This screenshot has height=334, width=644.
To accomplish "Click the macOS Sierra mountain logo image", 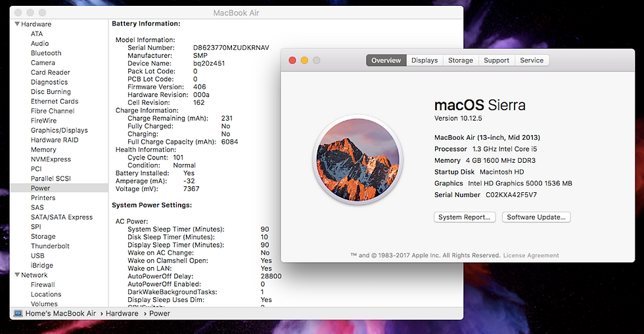I will coord(357,159).
